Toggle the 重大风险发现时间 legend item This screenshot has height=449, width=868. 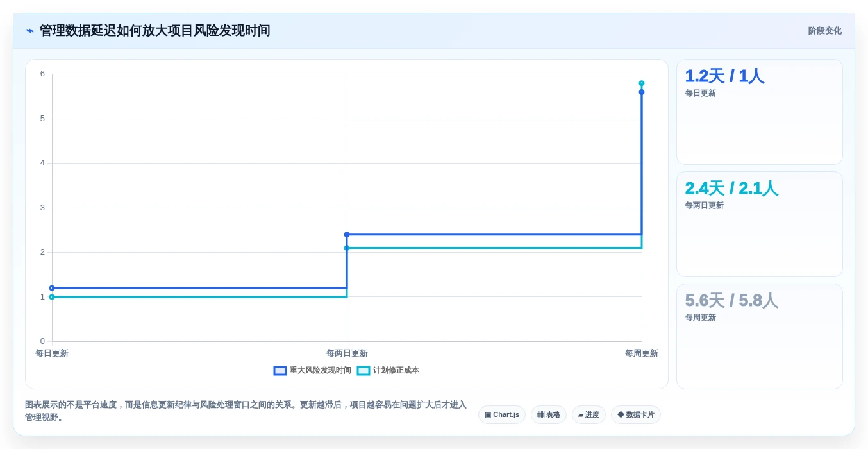click(312, 371)
